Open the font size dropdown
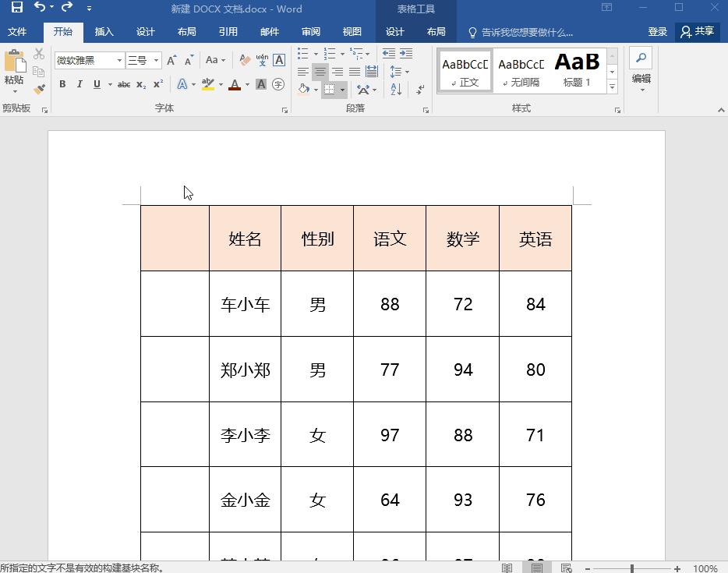This screenshot has height=573, width=728. coord(156,59)
